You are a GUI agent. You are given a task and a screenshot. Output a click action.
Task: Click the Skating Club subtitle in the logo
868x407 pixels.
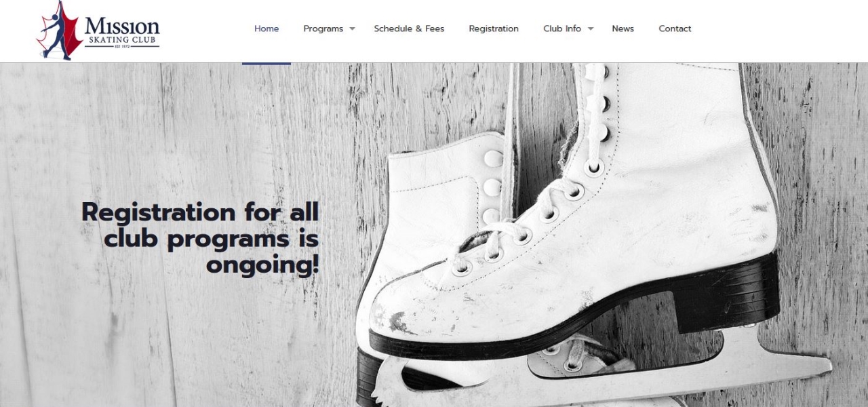pyautogui.click(x=122, y=41)
